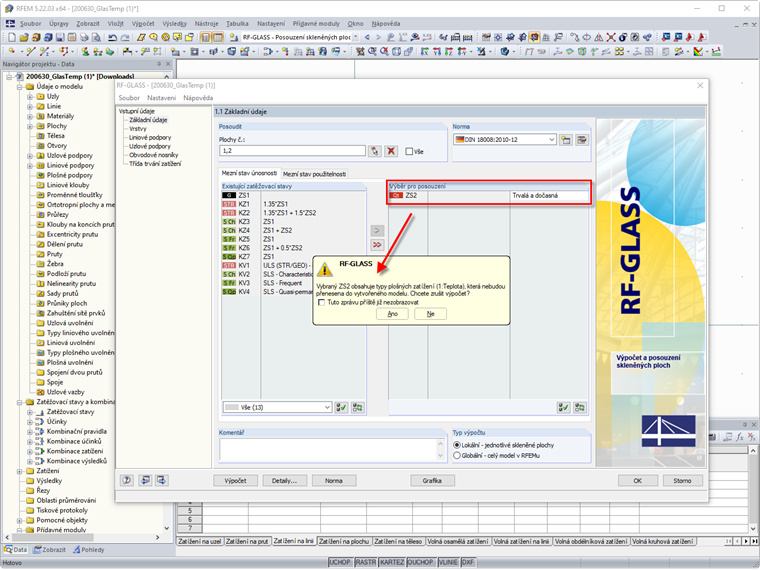Open the Výpočet menu in the main menu bar
Screen dimensions: 760x570
point(143,23)
